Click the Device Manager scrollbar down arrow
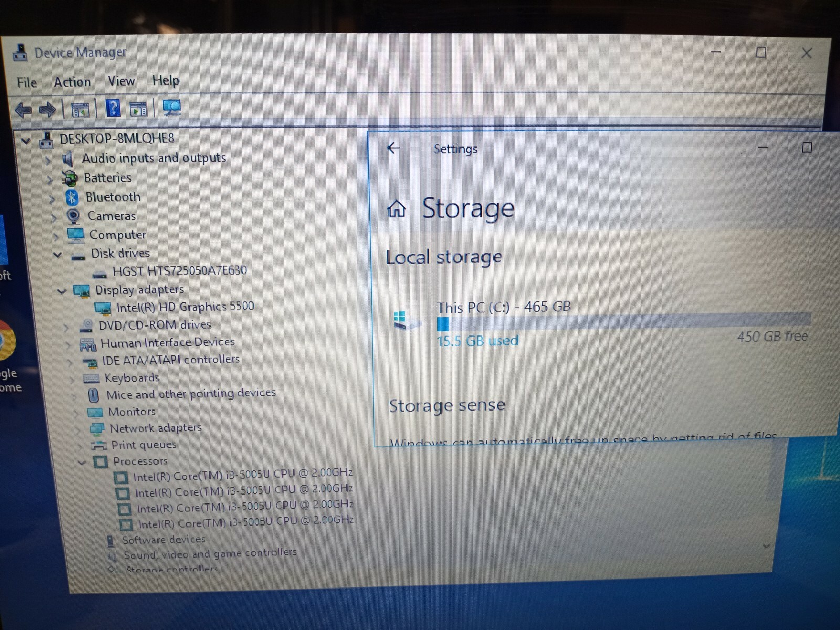 766,547
